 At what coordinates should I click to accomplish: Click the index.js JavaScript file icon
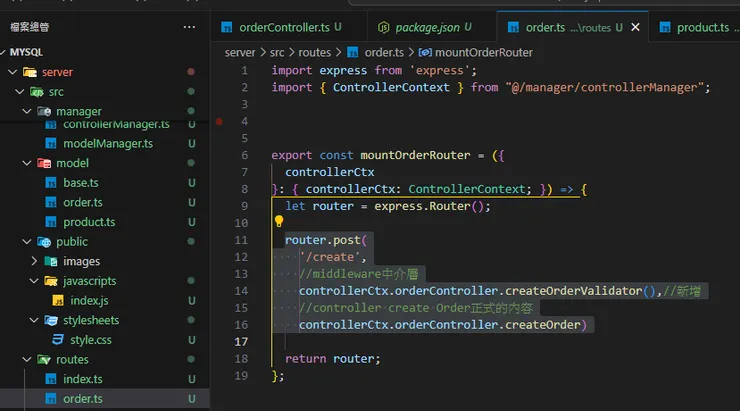pyautogui.click(x=58, y=301)
